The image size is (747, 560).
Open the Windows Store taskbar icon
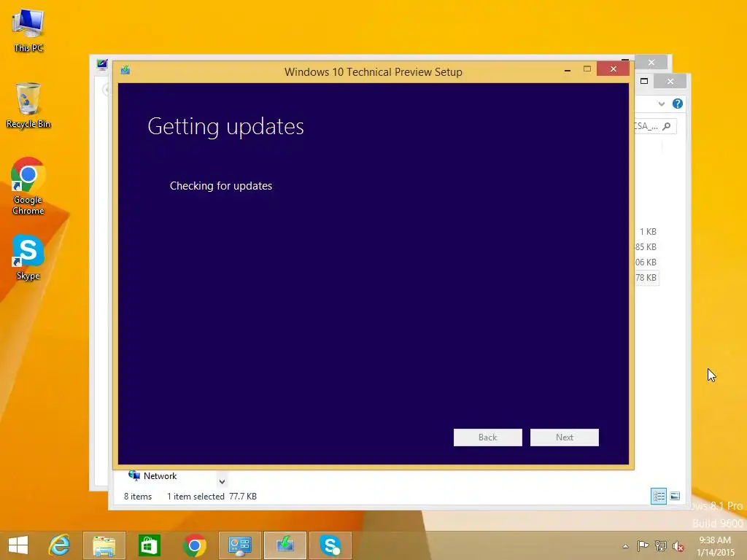(149, 545)
